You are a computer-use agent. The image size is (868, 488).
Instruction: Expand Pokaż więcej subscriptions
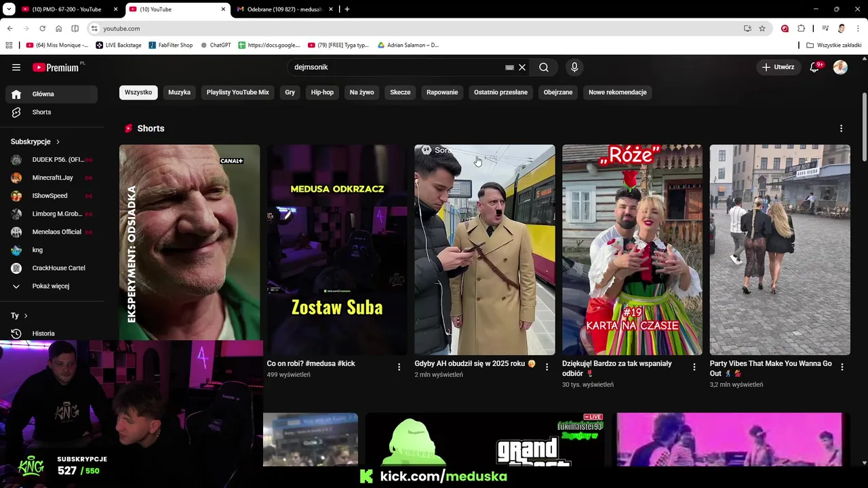point(51,286)
